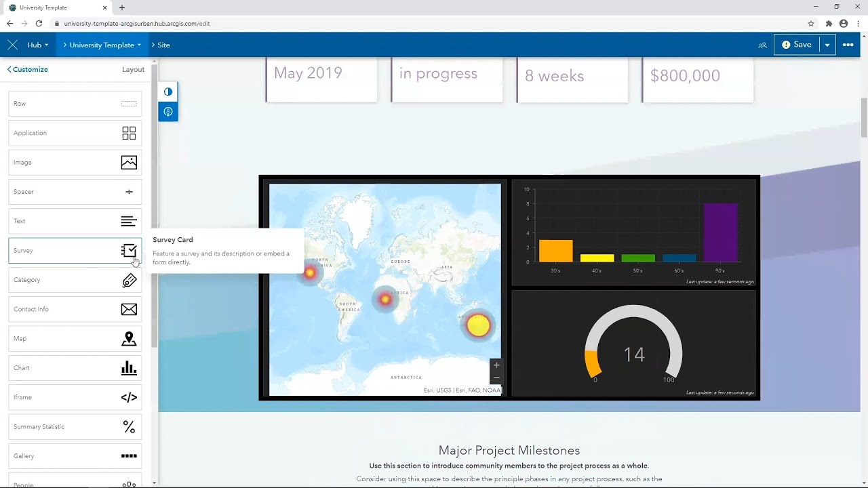
Task: Click the Major Project Milestones heading
Action: point(509,450)
